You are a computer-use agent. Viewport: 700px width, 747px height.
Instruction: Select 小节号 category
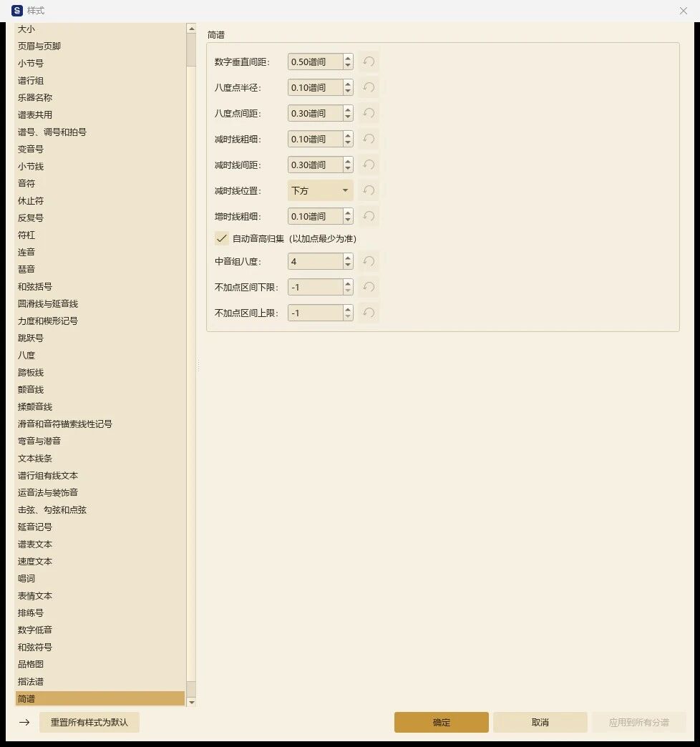(100, 64)
